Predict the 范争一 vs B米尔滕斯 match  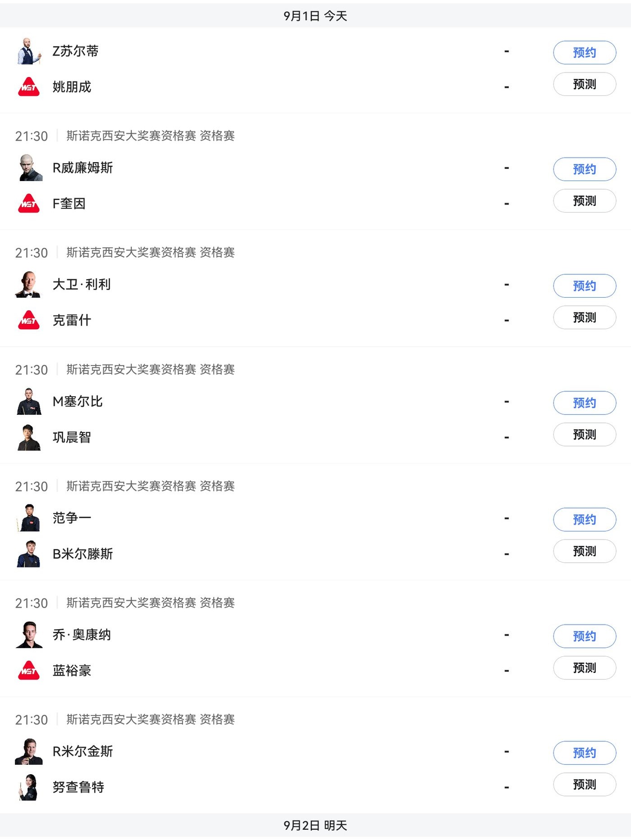tap(585, 551)
